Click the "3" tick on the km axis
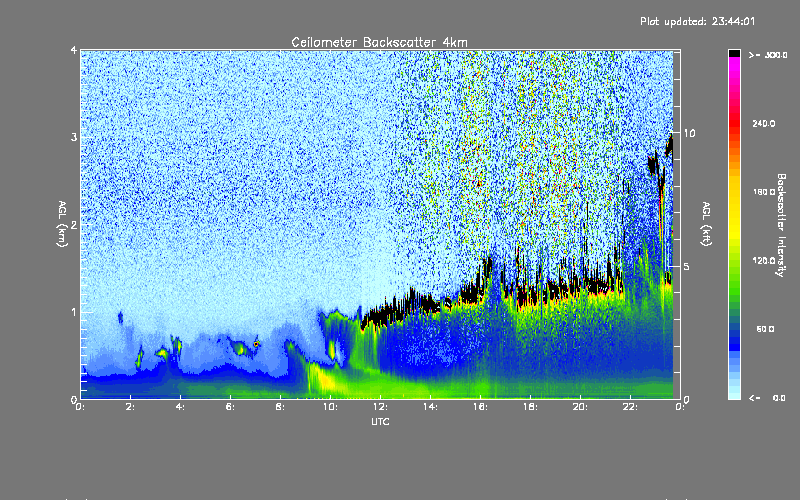Viewport: 800px width, 500px height. tap(74, 137)
